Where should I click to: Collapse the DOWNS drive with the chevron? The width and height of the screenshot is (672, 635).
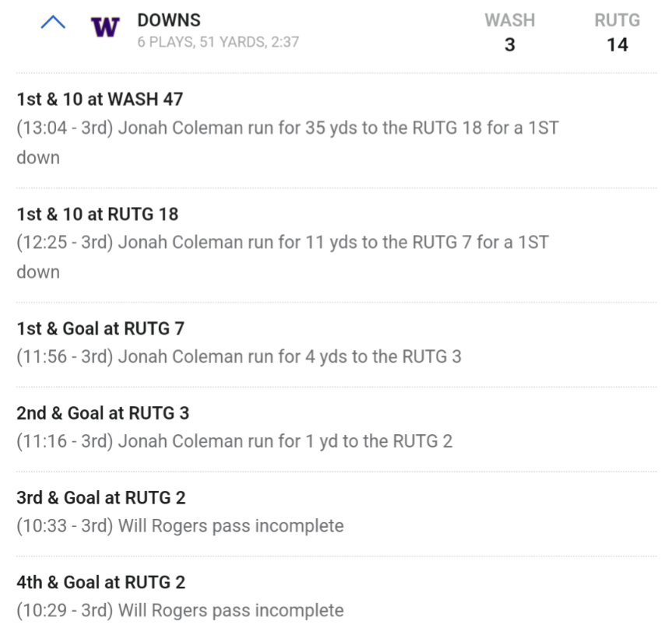coord(53,23)
